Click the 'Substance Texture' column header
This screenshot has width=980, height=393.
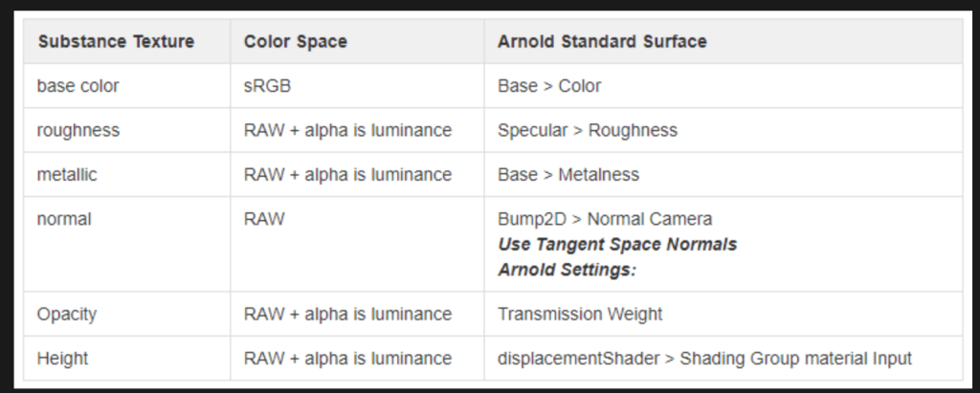click(x=115, y=42)
